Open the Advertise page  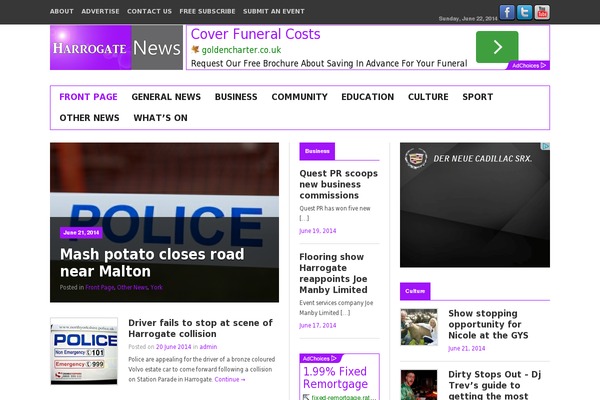pos(100,11)
